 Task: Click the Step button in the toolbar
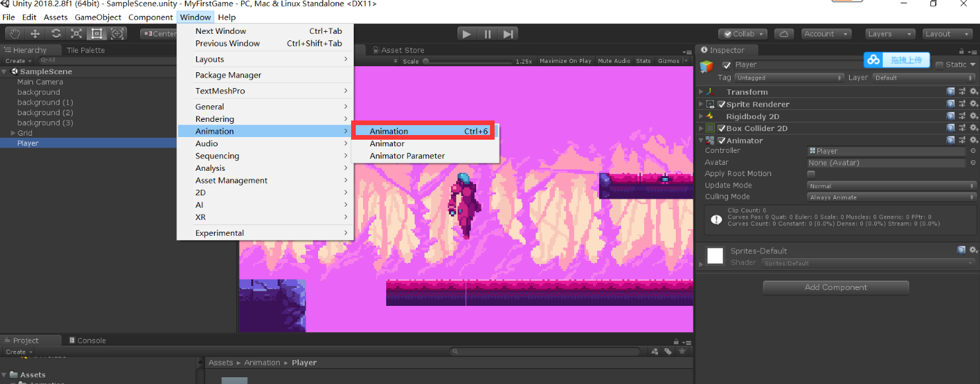(x=508, y=33)
